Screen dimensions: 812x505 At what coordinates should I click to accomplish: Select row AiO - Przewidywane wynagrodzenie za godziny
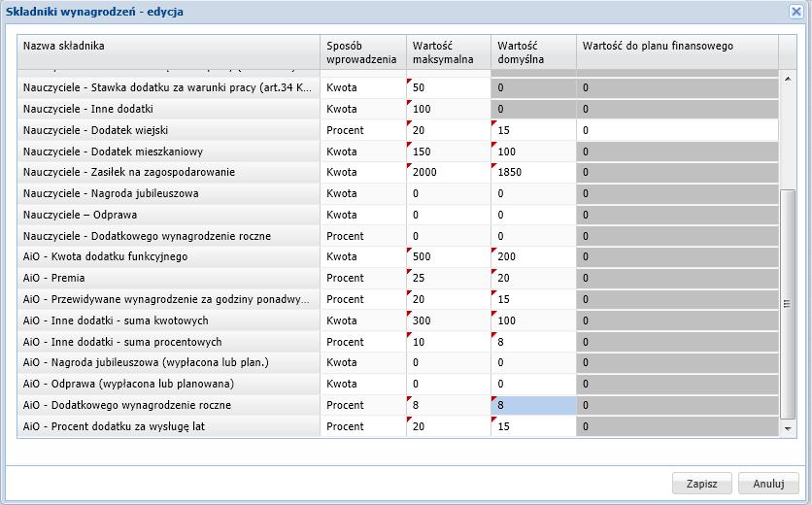point(397,299)
